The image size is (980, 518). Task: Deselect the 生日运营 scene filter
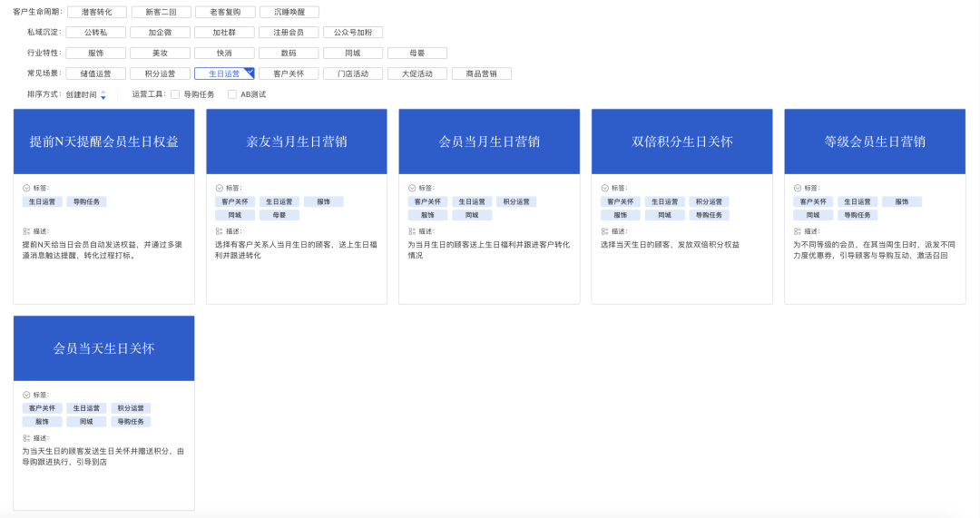(224, 73)
